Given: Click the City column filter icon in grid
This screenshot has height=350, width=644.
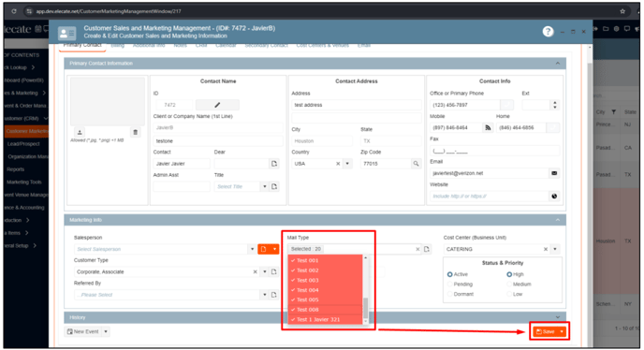Looking at the screenshot, I should tap(614, 111).
